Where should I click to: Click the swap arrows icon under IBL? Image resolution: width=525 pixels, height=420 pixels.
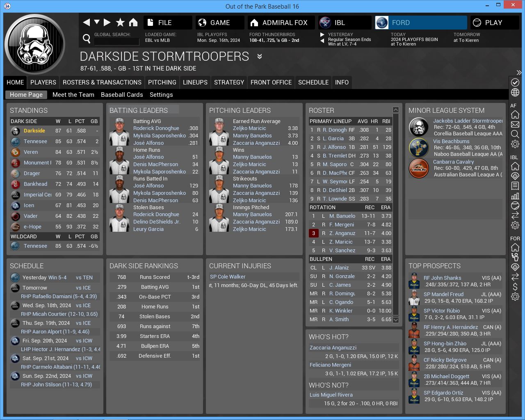tap(515, 215)
